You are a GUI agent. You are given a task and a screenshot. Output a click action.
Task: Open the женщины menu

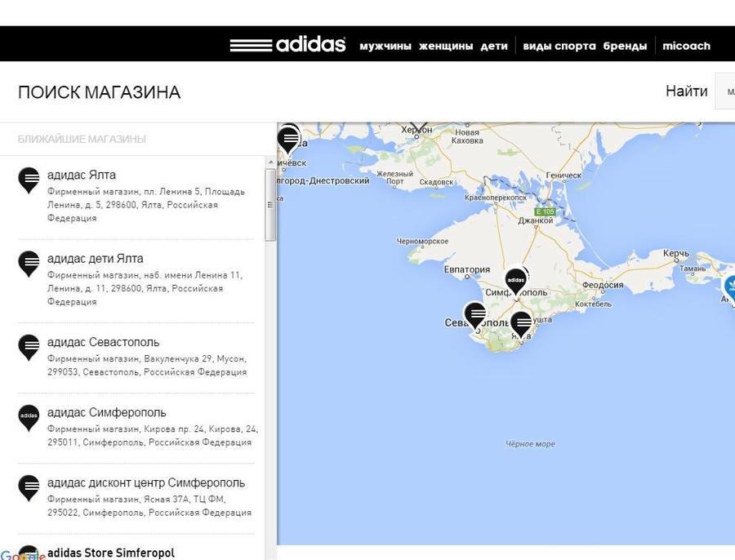tap(446, 46)
